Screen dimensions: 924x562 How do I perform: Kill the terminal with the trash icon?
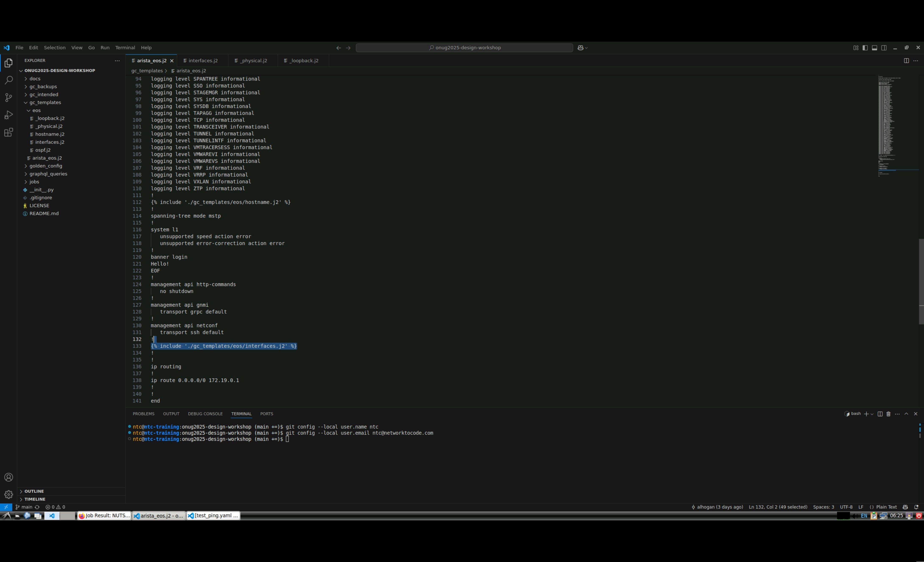tap(888, 414)
